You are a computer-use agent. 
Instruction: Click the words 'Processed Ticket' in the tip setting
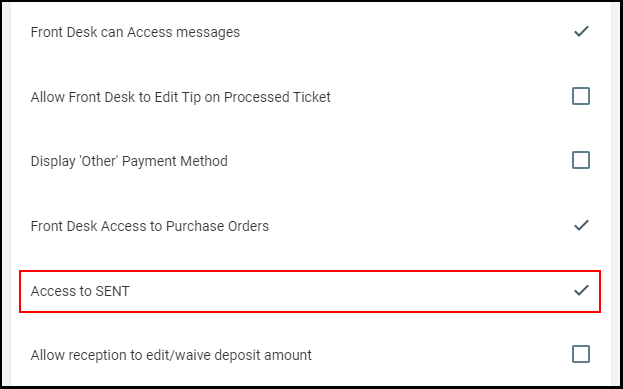(x=277, y=97)
